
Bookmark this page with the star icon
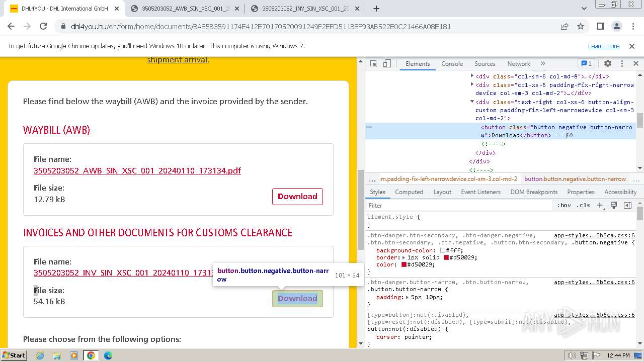click(581, 27)
